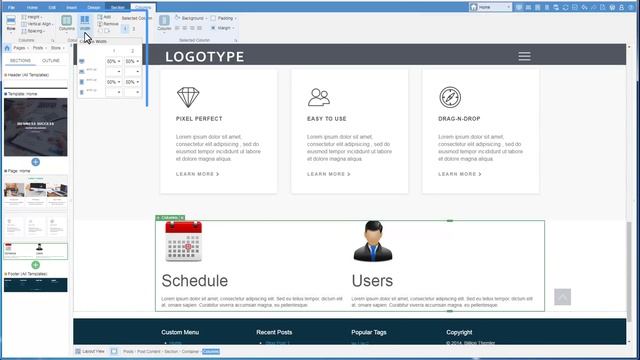This screenshot has width=640, height=360.
Task: Click the Container breadcrumb
Action: point(190,351)
